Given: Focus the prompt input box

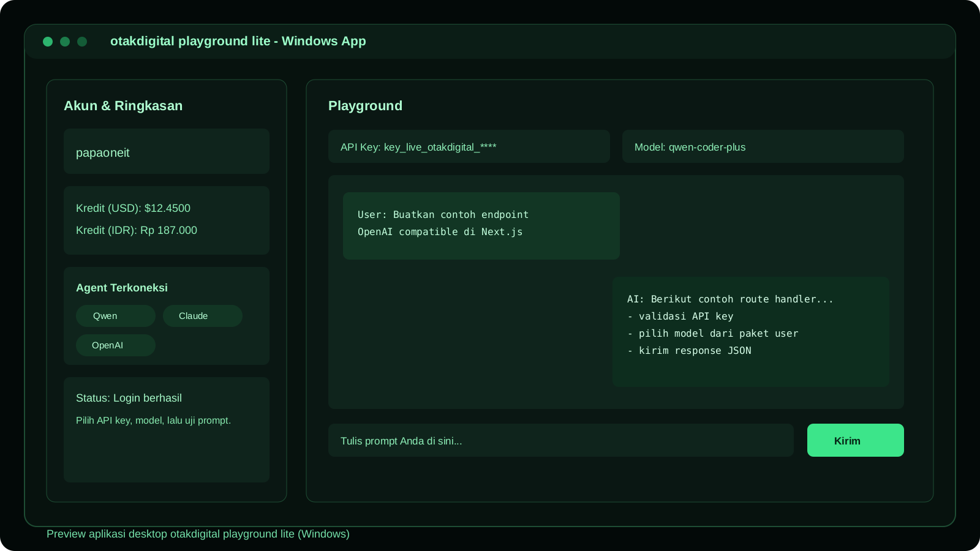Looking at the screenshot, I should [x=560, y=441].
